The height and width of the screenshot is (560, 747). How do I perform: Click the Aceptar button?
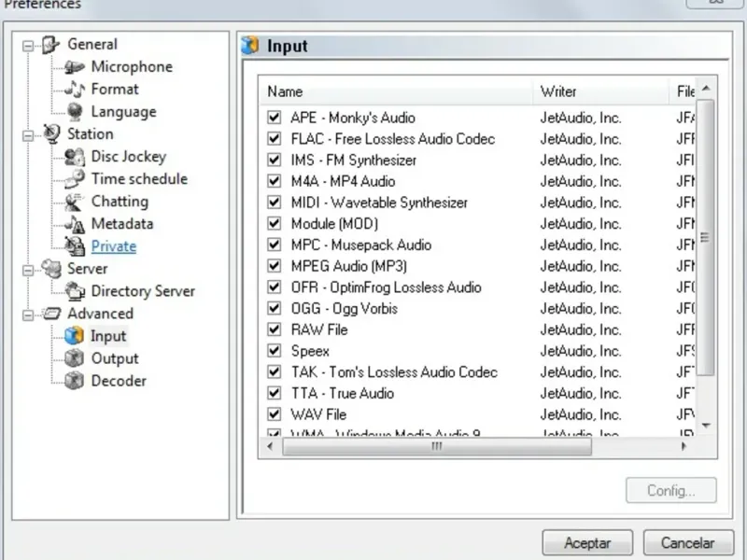tap(587, 543)
